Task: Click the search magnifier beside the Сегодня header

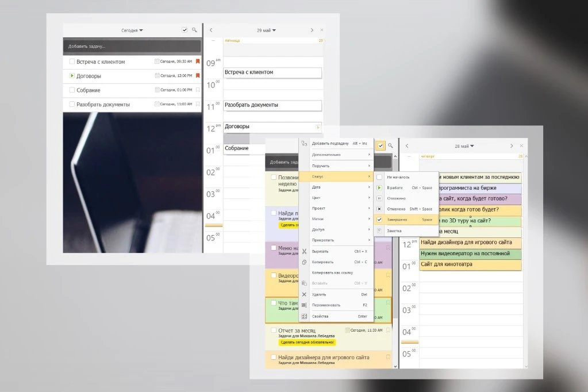Action: (194, 30)
